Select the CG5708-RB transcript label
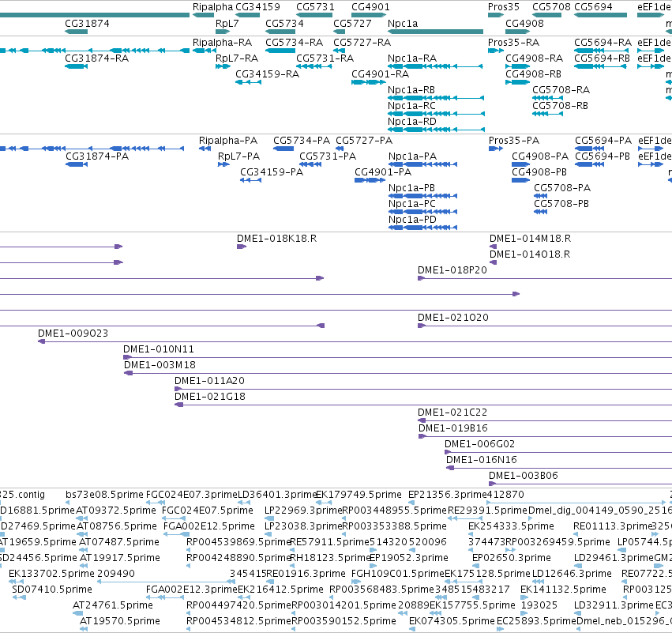Screen dimensions: 672x633 point(560,106)
